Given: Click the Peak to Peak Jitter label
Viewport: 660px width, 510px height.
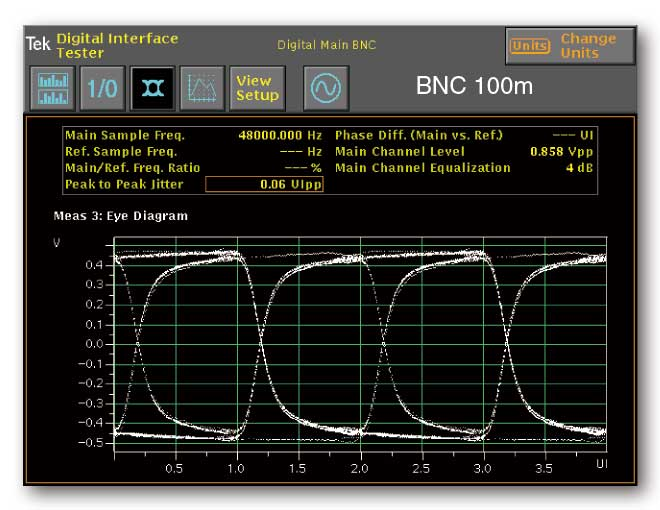Looking at the screenshot, I should [x=124, y=184].
